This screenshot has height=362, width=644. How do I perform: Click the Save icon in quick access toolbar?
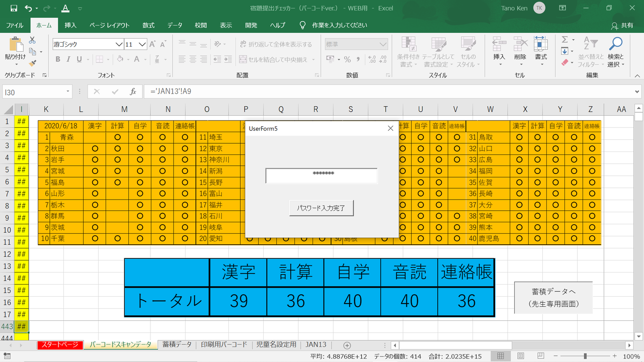click(14, 9)
